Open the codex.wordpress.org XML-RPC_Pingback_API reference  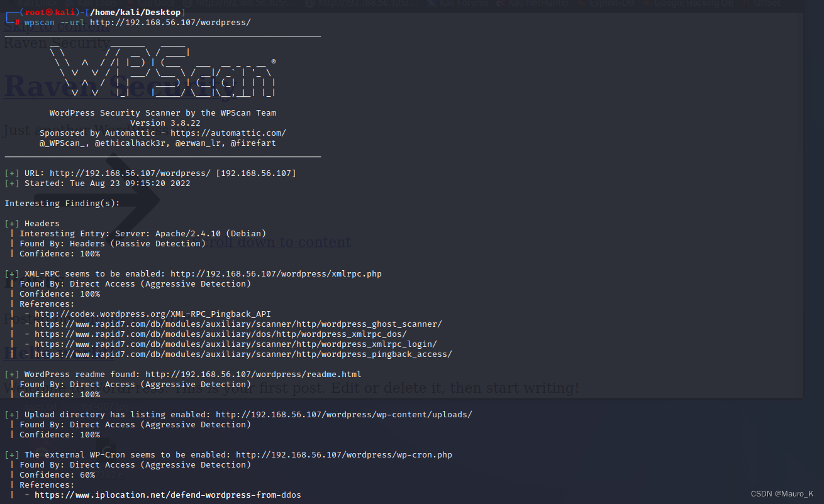point(153,314)
